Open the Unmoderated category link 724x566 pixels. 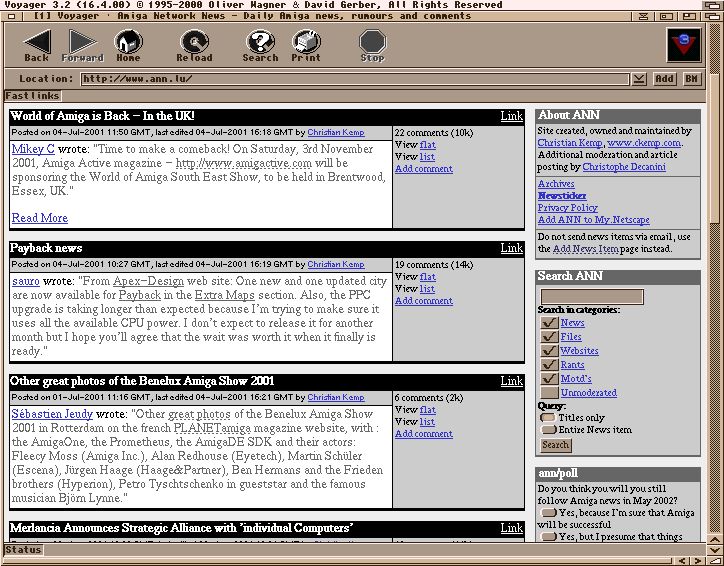(x=589, y=392)
